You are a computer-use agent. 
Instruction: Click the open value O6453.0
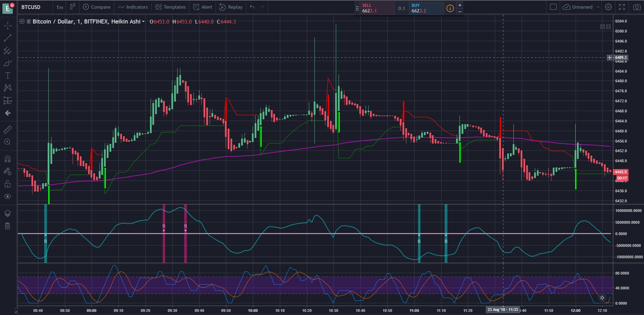pos(159,22)
